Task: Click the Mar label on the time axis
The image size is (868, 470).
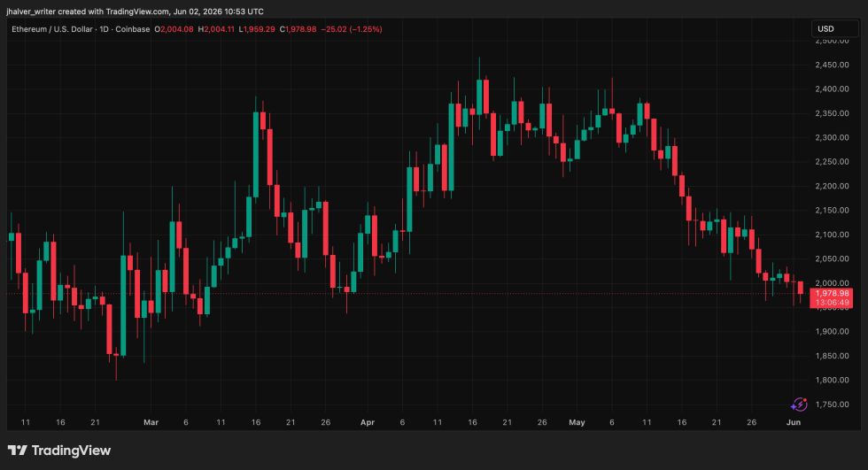Action: pos(151,422)
